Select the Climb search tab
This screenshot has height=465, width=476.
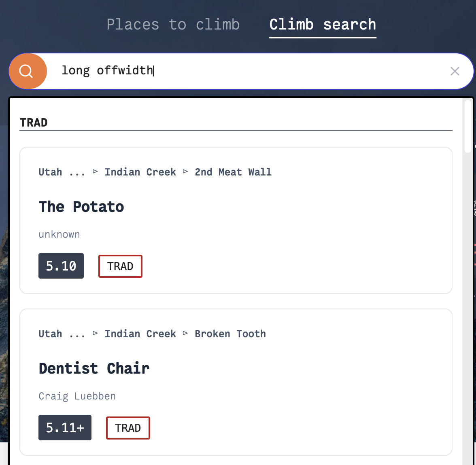tap(322, 25)
